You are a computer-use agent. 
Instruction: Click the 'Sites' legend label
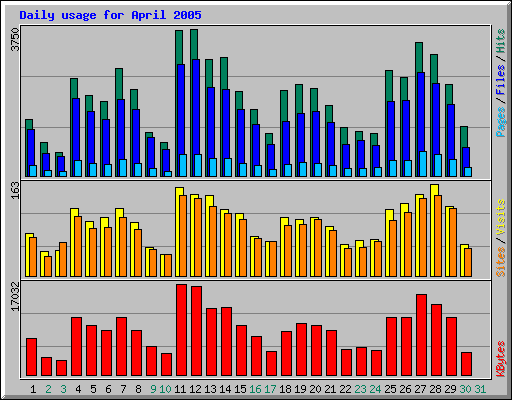(x=501, y=262)
